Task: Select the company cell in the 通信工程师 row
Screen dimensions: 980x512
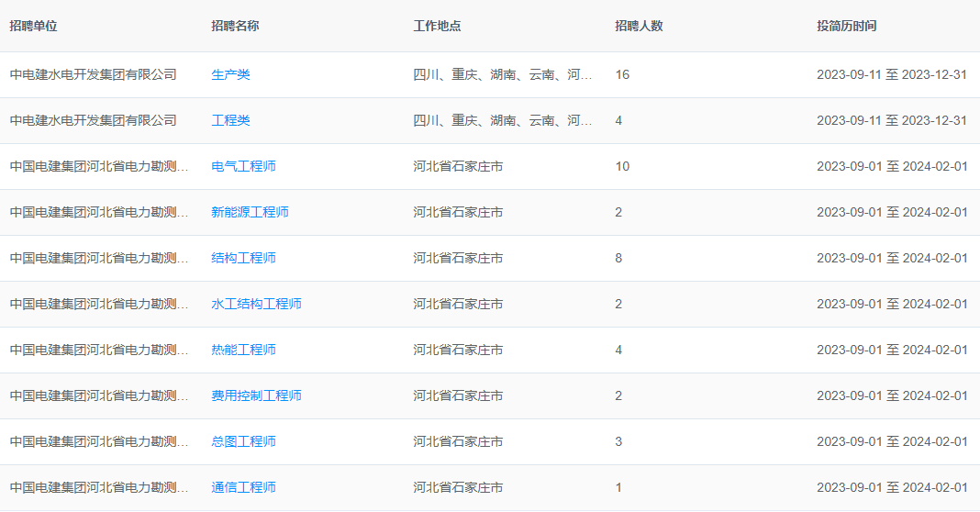Action: (x=99, y=487)
